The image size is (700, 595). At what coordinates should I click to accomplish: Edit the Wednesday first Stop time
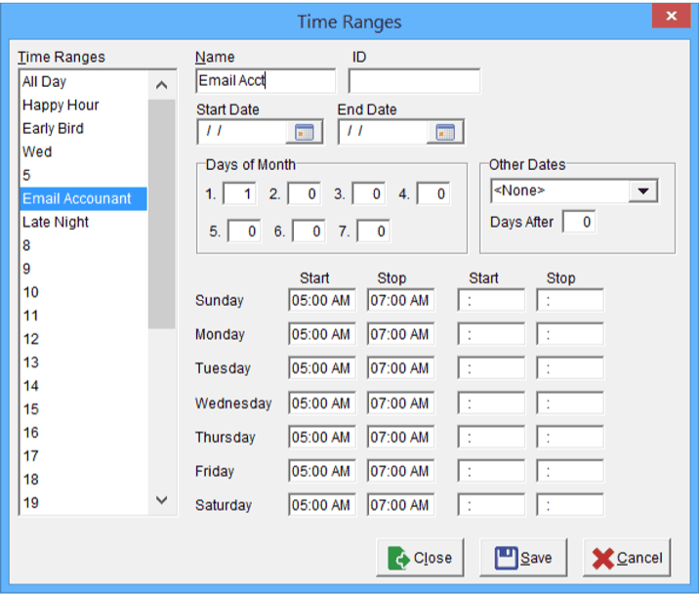(400, 404)
